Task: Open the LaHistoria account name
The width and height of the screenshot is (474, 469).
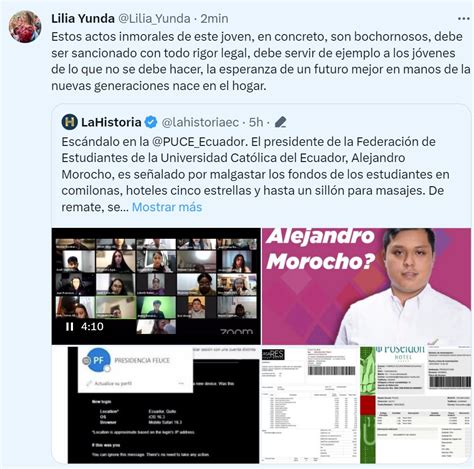Action: point(111,122)
